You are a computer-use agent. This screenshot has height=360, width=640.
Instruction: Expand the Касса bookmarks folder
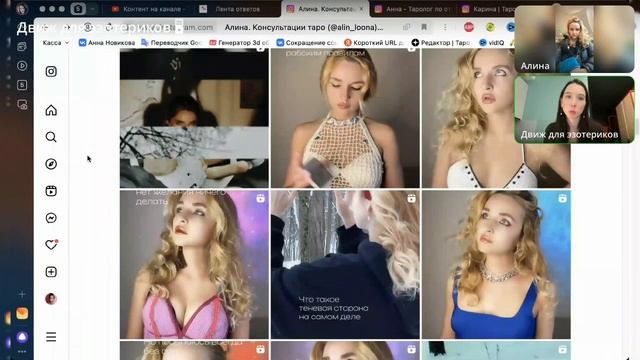[56, 42]
